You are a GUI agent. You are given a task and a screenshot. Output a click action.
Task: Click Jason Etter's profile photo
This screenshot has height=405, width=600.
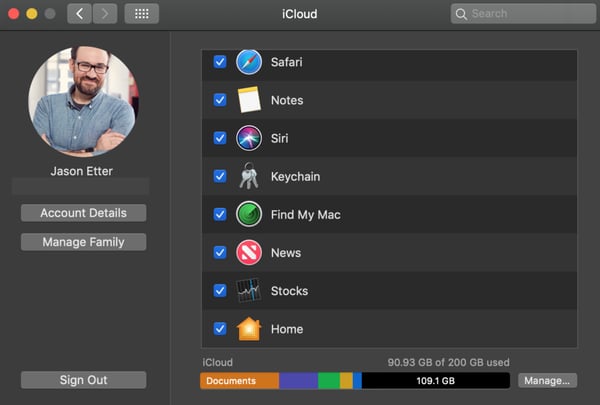point(83,101)
